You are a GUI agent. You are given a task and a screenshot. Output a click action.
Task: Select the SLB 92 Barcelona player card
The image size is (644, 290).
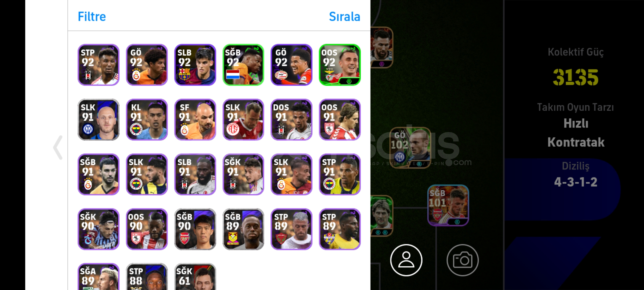point(195,65)
